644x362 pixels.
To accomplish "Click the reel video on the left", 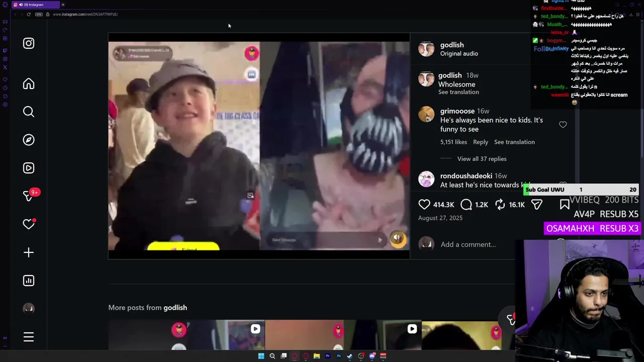I will (x=259, y=146).
